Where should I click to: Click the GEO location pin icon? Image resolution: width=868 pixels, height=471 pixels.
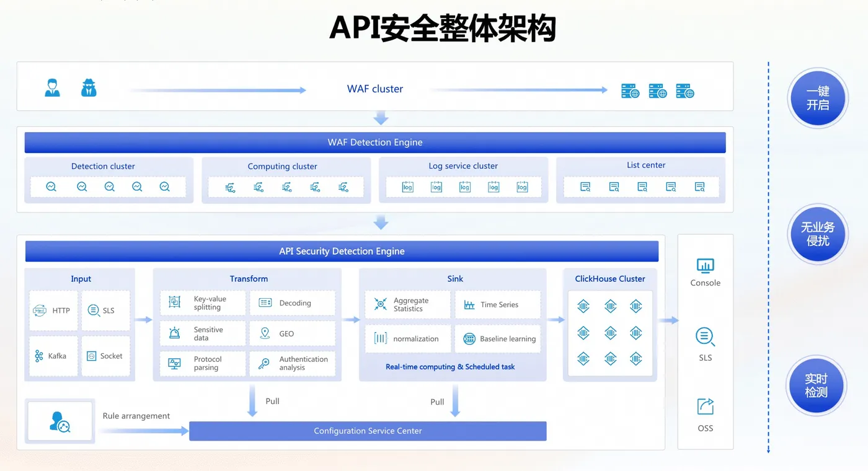click(x=265, y=333)
